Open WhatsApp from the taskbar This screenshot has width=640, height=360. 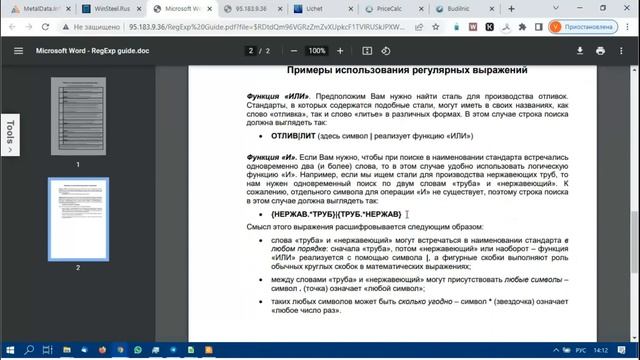138,350
